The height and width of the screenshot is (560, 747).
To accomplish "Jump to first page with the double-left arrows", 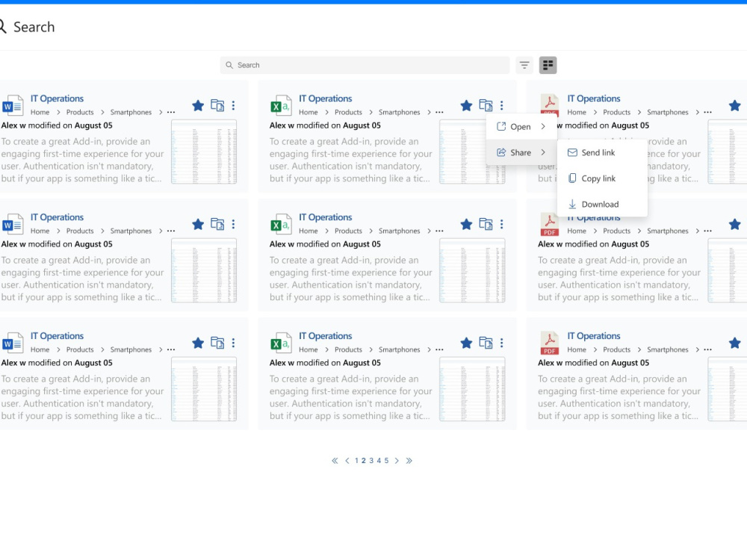I will pos(335,461).
